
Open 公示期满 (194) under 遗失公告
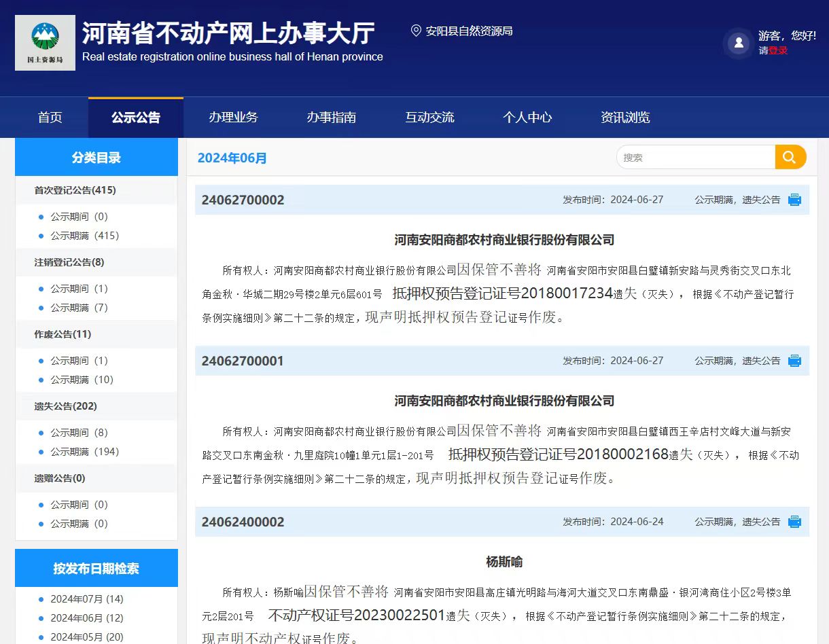(x=84, y=452)
